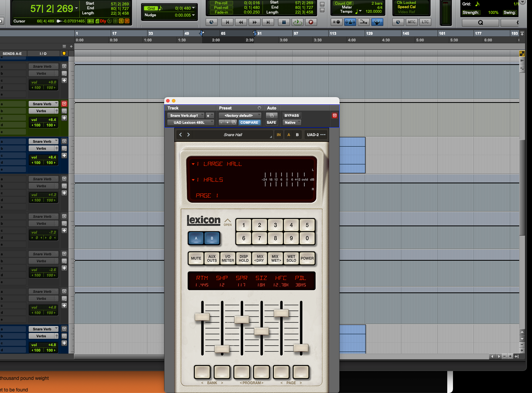The height and width of the screenshot is (393, 532).
Task: Click the Fast Forward transport button
Action: coord(254,22)
